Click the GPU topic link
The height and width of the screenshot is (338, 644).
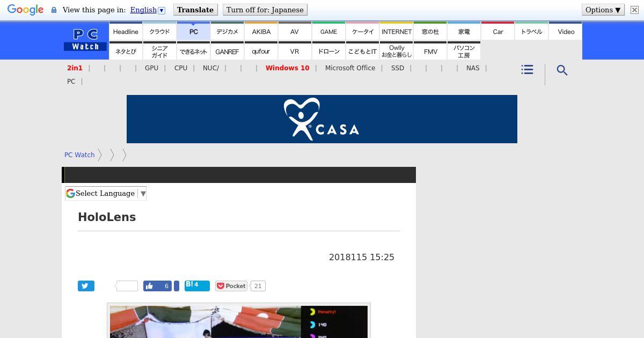tap(151, 68)
